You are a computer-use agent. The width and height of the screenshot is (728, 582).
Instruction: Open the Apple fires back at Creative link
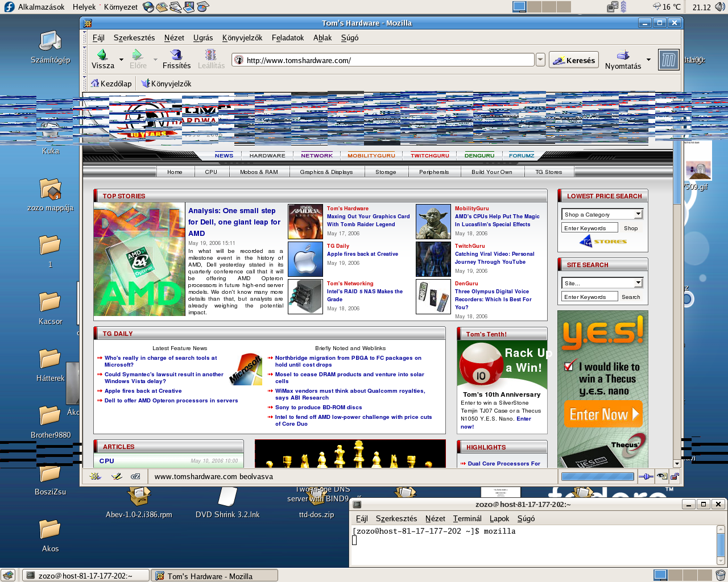click(x=362, y=254)
